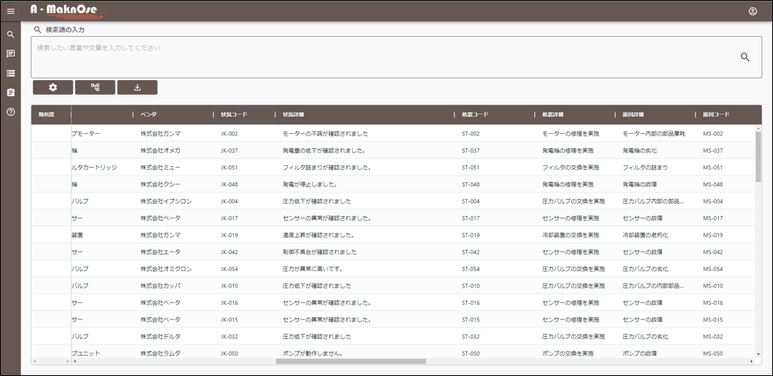The height and width of the screenshot is (376, 773).
Task: Open the hamburger menu
Action: point(10,11)
